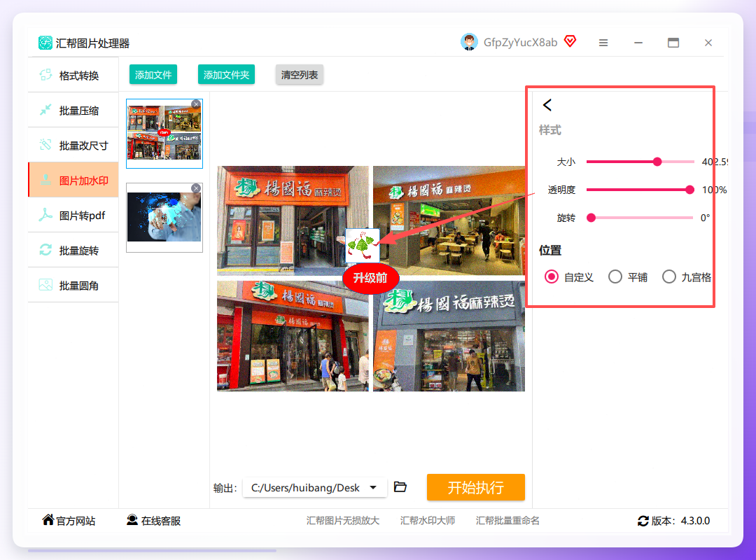Click the 在线客服 label
Image resolution: width=756 pixels, height=560 pixels.
(161, 521)
